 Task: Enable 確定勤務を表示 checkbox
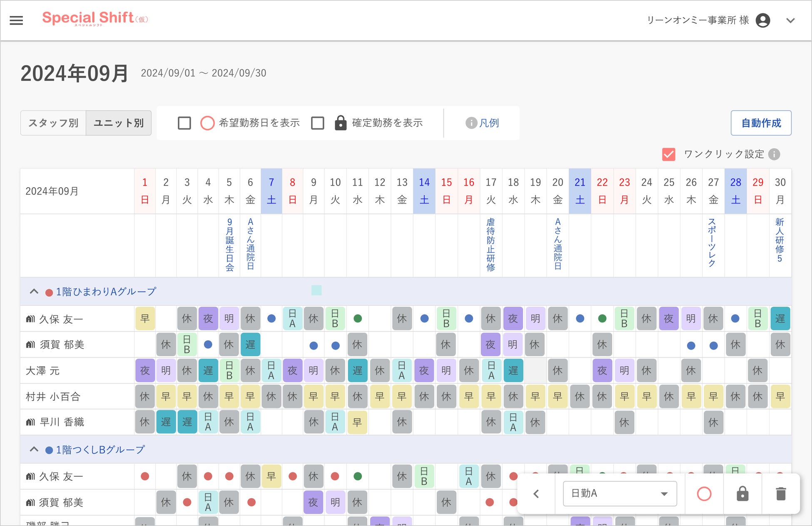[x=318, y=123]
